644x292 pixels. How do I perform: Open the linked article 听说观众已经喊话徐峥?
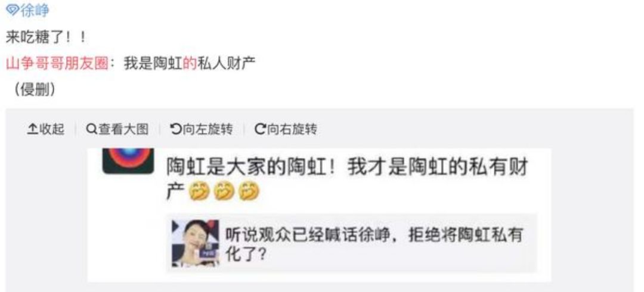[352, 243]
